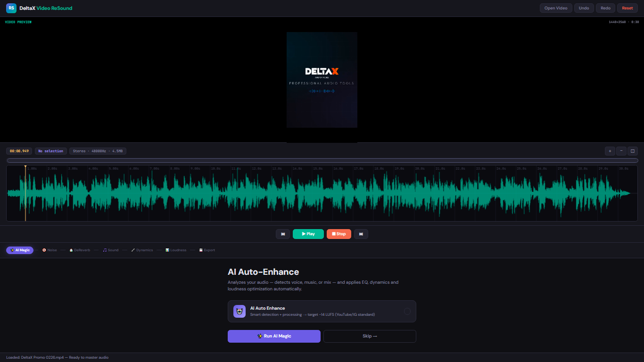
Task: Click the Run AI Magic button
Action: tap(274, 336)
